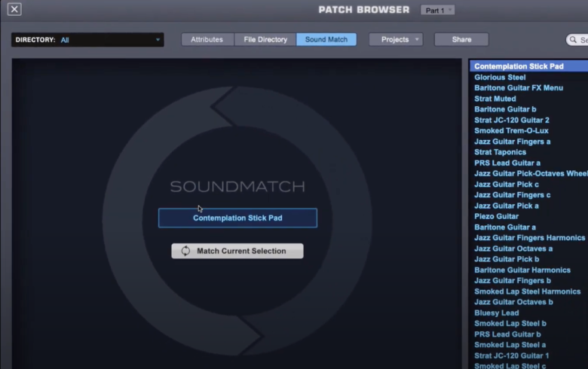Viewport: 588px width, 369px height.
Task: Open the Directory dropdown showing All
Action: (x=87, y=40)
